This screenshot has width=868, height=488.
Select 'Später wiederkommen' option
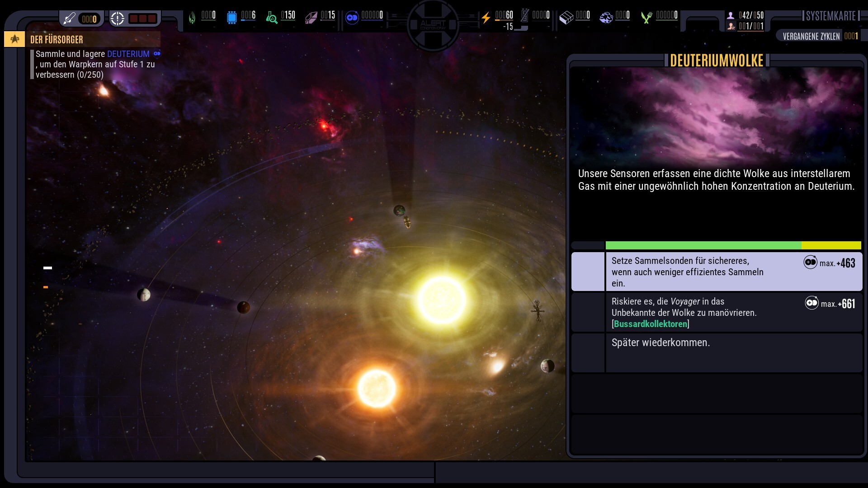[x=717, y=353]
